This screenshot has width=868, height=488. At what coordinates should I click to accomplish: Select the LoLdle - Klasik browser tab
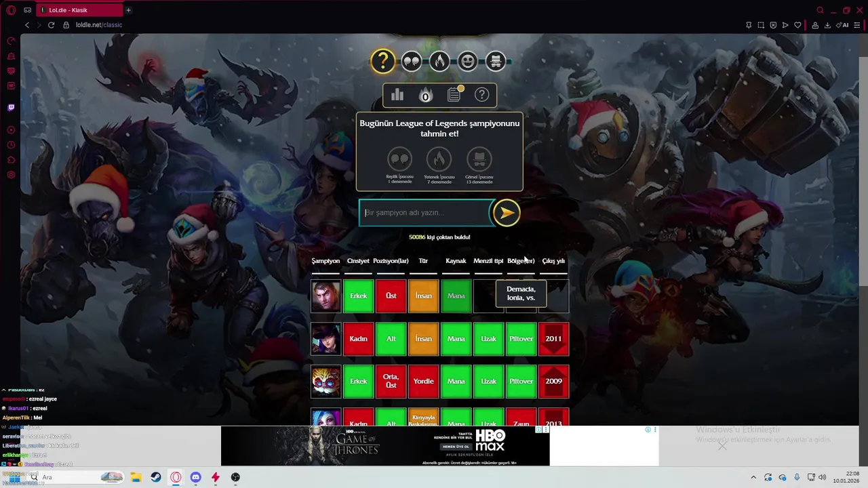80,10
